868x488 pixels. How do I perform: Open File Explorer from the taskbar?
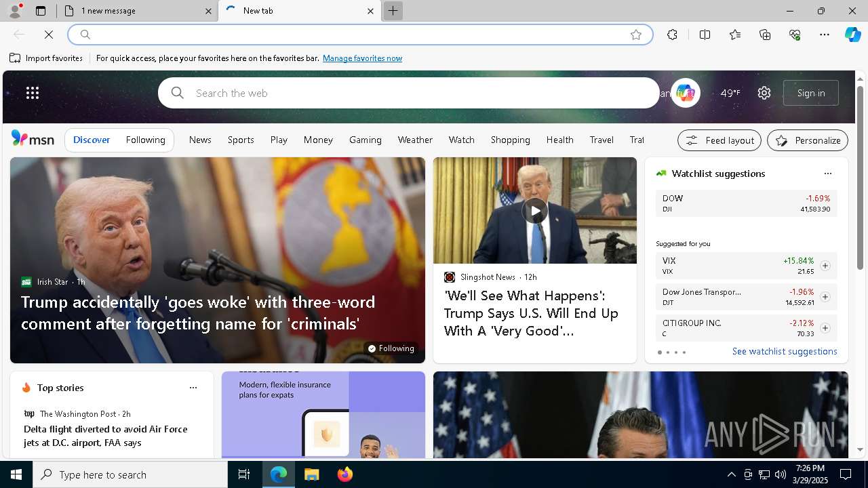(311, 474)
